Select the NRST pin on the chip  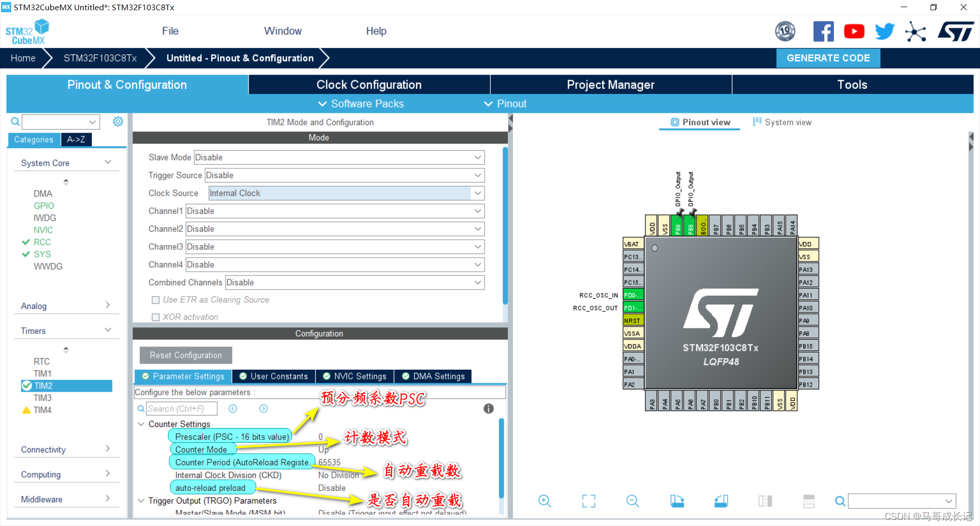[633, 321]
